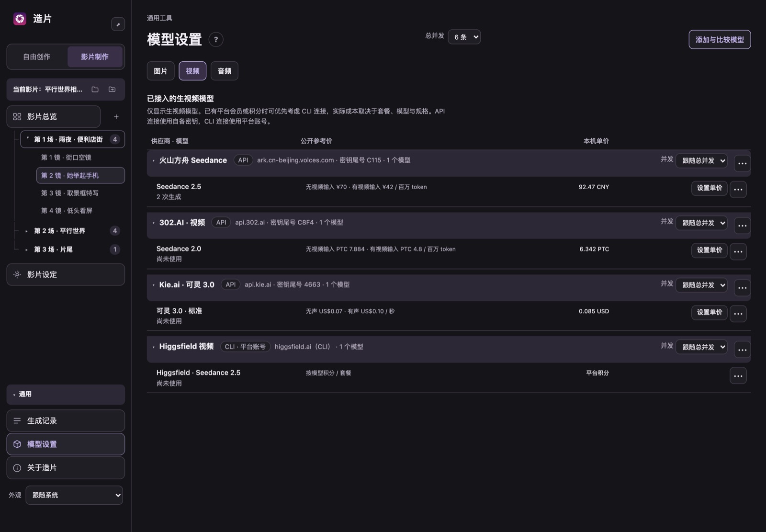Open concurrency dropdown for 火山方舟 Seedance
The image size is (766, 532).
[x=701, y=160]
